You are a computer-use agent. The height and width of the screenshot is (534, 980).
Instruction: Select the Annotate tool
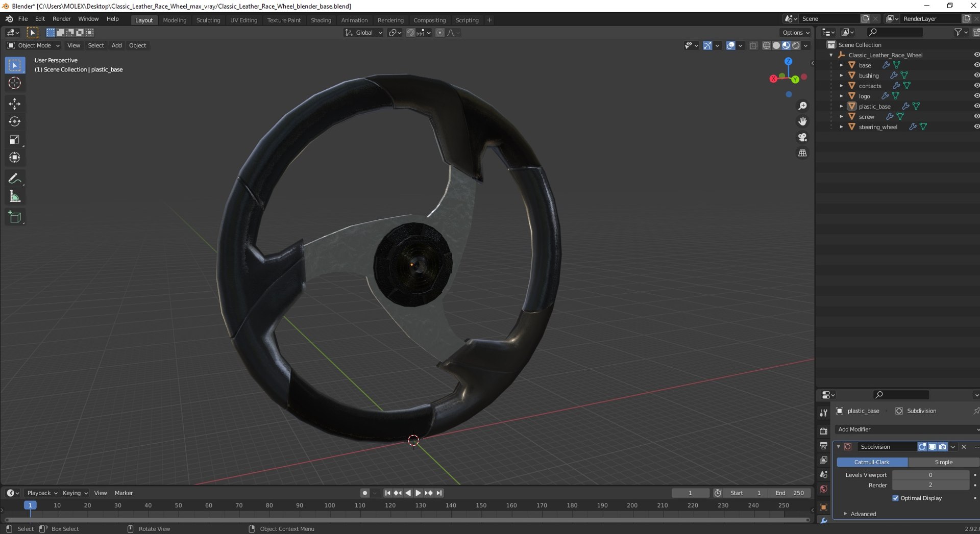tap(15, 179)
